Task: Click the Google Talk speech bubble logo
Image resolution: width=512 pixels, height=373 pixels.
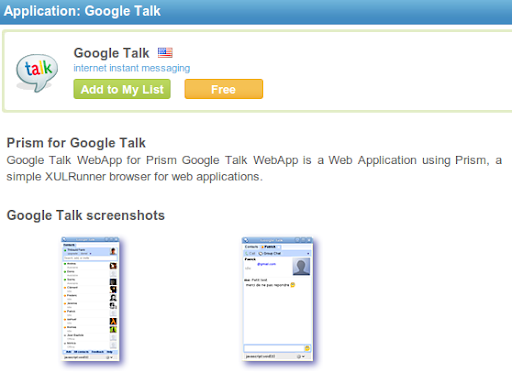Action: [37, 73]
